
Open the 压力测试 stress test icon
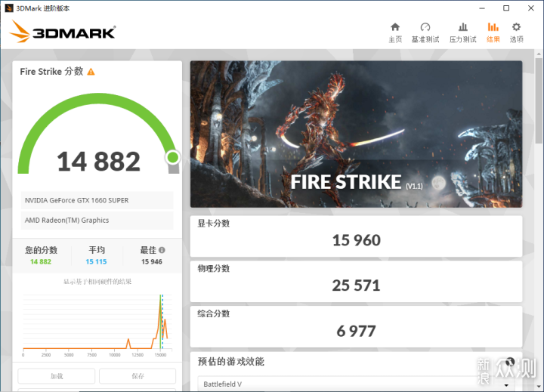[x=463, y=27]
